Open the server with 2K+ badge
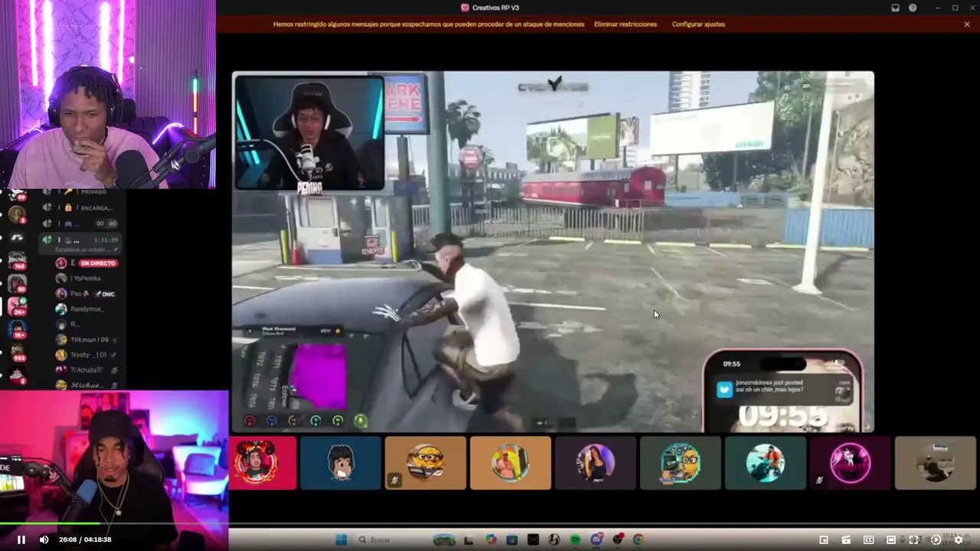This screenshot has width=980, height=551. tap(17, 307)
